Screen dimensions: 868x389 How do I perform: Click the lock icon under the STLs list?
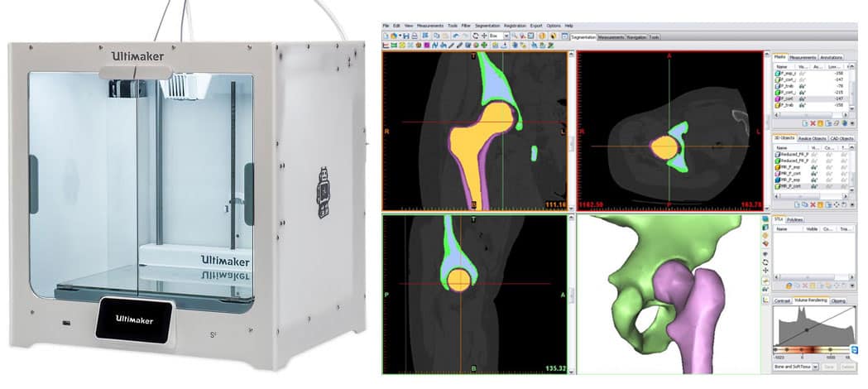(789, 286)
